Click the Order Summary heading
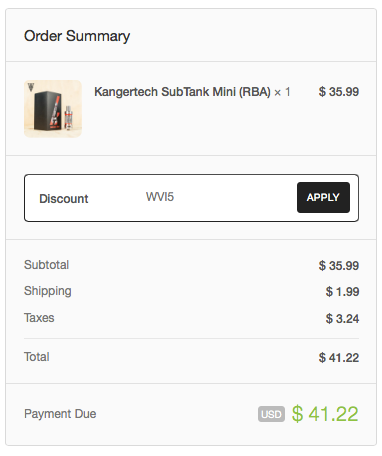 click(x=77, y=36)
